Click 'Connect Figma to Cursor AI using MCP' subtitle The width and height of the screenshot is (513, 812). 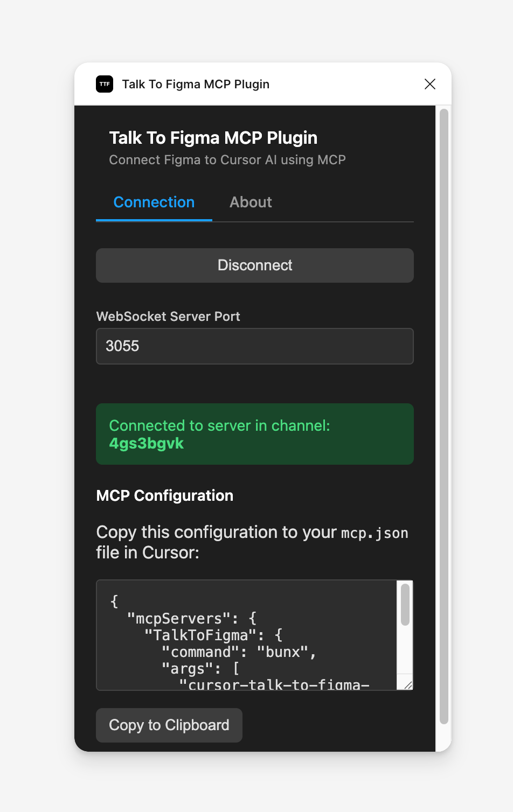click(x=227, y=160)
